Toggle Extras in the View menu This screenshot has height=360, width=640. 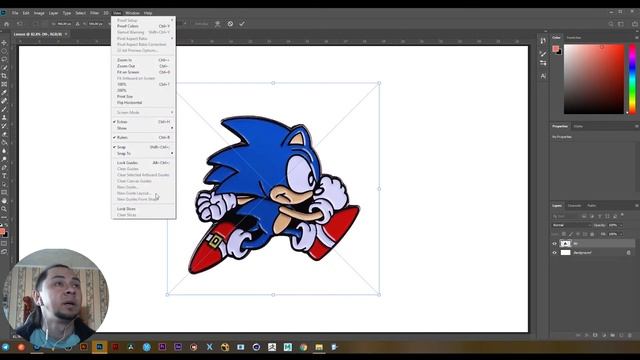(x=143, y=122)
